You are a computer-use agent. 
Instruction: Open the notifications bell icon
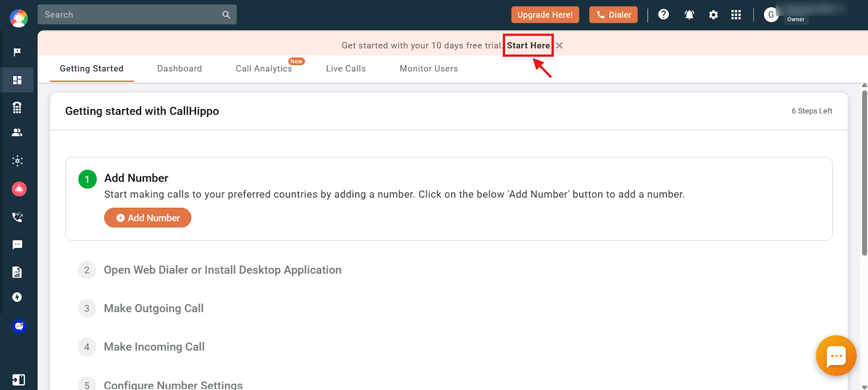[689, 15]
